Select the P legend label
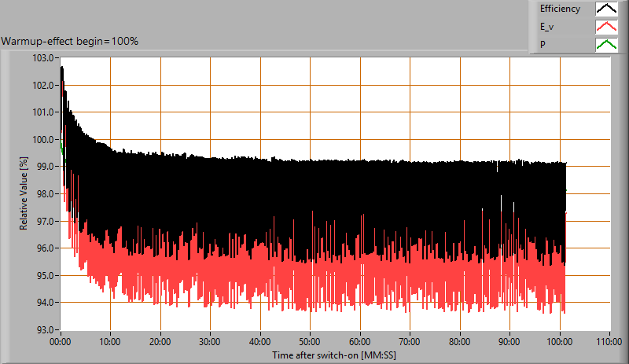Viewport: 629px width, 364px height. [543, 44]
